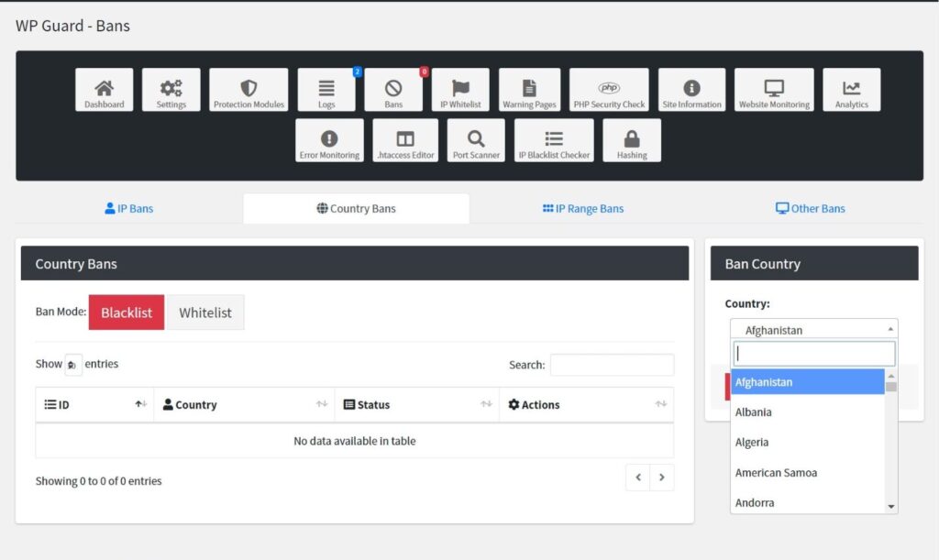Image resolution: width=939 pixels, height=560 pixels.
Task: Open PHP Security Check icon
Action: 609,90
